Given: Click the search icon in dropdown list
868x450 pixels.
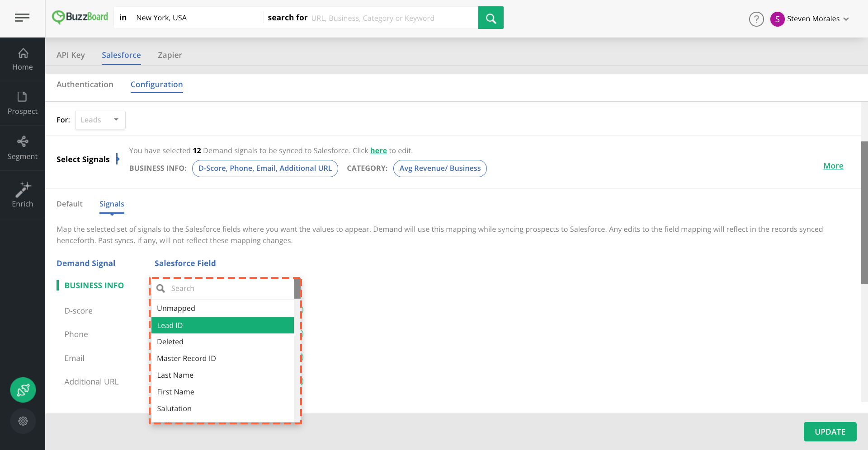Looking at the screenshot, I should (x=160, y=288).
